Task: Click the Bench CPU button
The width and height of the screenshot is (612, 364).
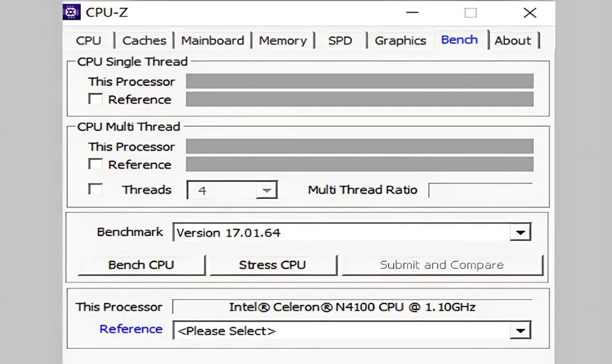Action: pyautogui.click(x=141, y=265)
